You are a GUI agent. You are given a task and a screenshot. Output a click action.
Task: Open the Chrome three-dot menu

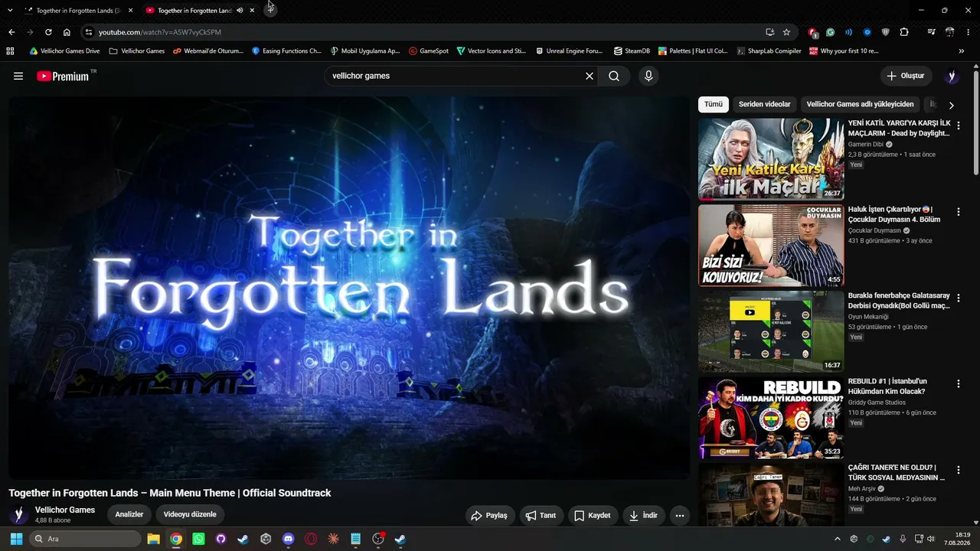click(969, 32)
